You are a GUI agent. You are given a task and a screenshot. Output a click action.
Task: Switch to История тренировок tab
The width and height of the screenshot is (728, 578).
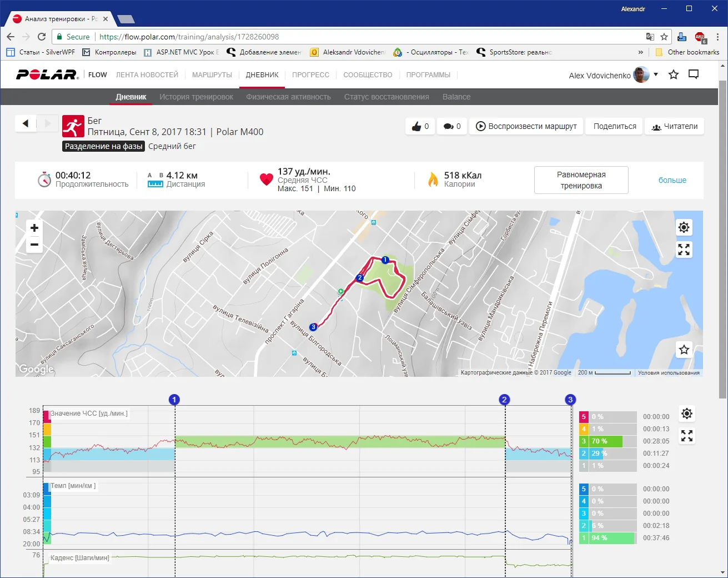196,97
